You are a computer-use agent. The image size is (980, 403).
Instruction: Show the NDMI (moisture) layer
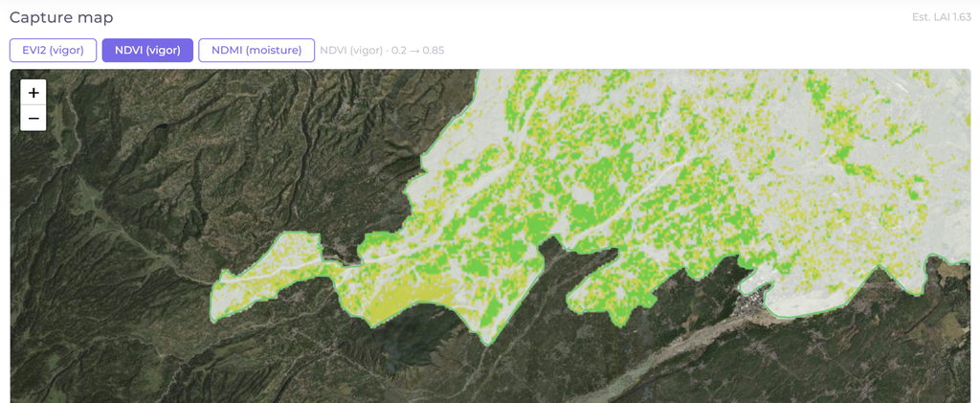click(256, 51)
